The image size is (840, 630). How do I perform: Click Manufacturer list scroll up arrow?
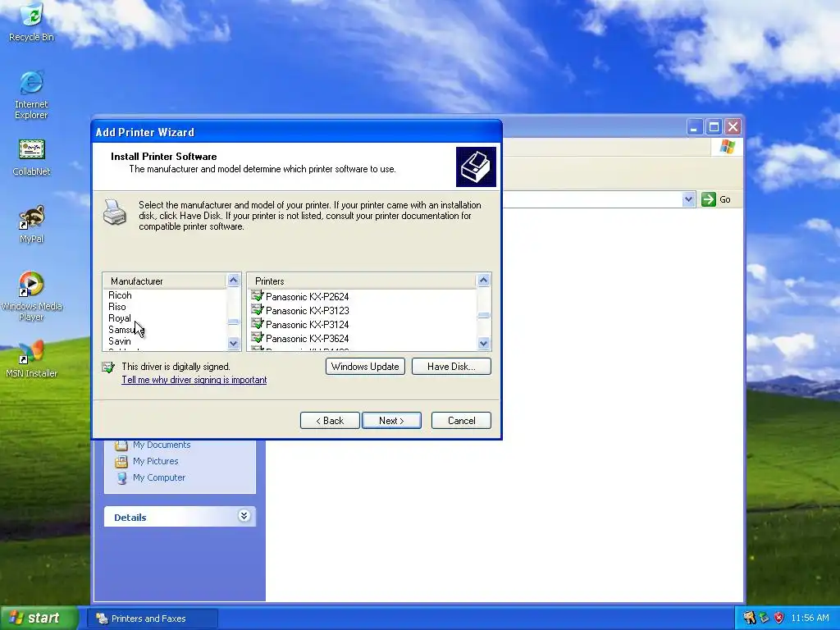click(233, 281)
